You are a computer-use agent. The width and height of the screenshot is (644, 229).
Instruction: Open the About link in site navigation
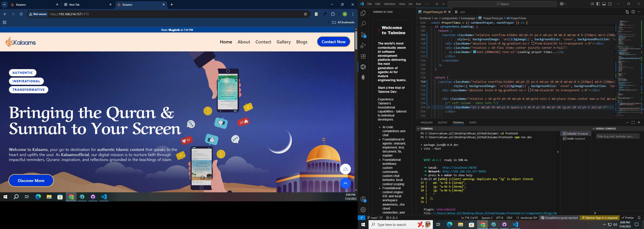pos(244,42)
